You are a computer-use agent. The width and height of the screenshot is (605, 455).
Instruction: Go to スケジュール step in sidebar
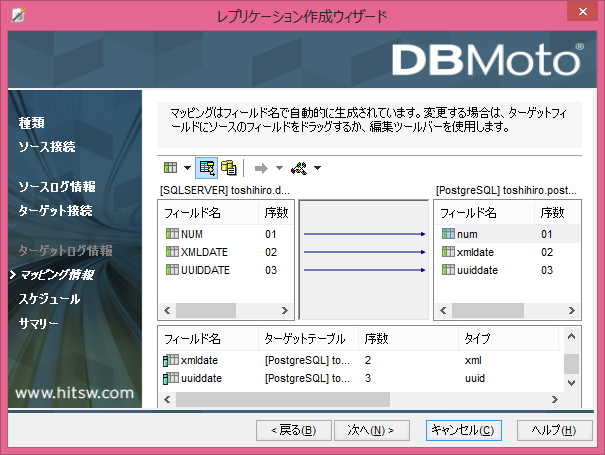(49, 299)
